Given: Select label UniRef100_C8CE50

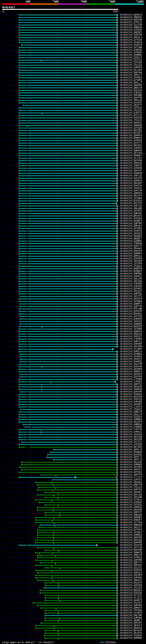Looking at the screenshot, I should tap(131, 30).
